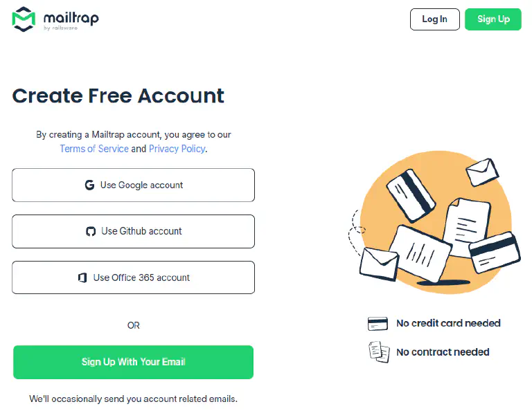Viewport: 532px width, 420px height.
Task: Click the "No credit card needed" text
Action: [448, 323]
